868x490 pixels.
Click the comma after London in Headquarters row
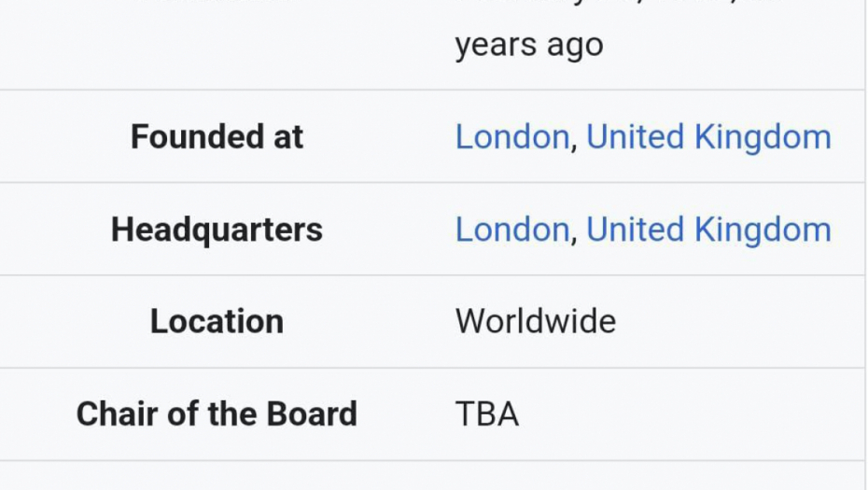pos(573,234)
